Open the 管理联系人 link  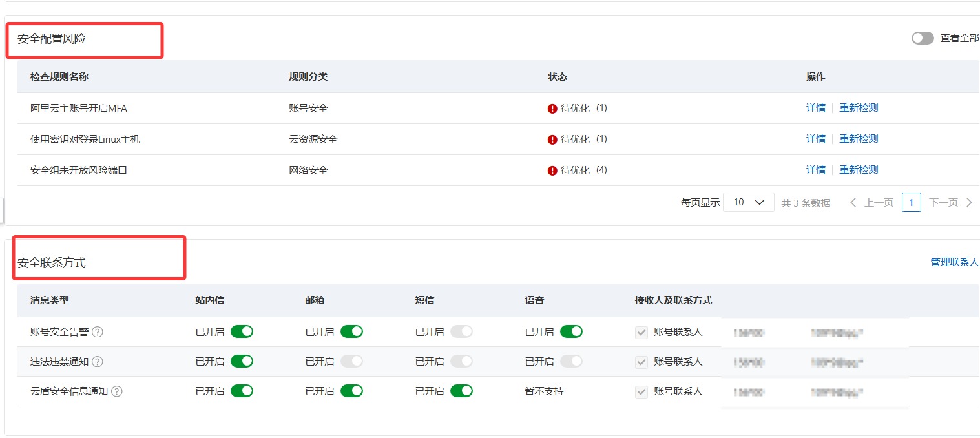[x=954, y=262]
